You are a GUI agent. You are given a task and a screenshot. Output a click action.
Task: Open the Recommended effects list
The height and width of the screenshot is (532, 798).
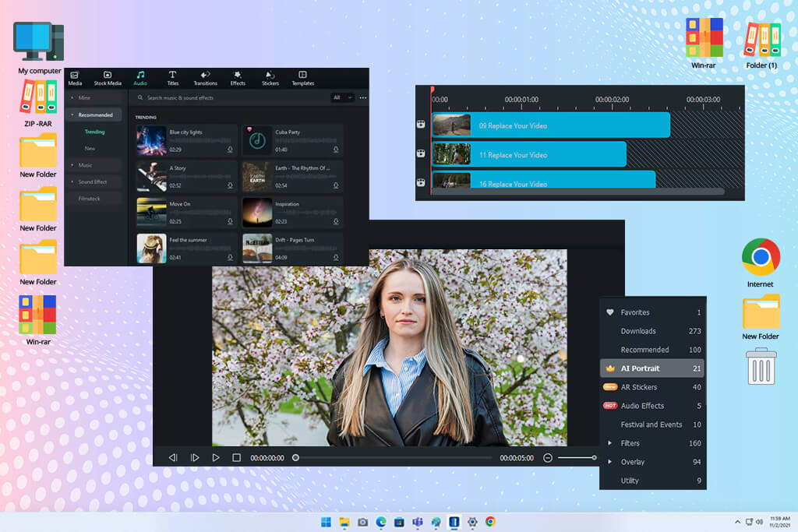tap(653, 350)
